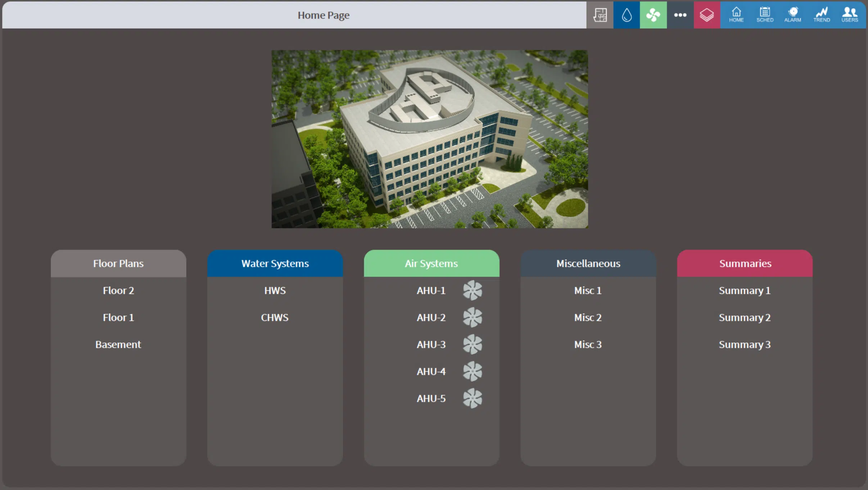
Task: Open the AHU-4 label link
Action: point(431,371)
